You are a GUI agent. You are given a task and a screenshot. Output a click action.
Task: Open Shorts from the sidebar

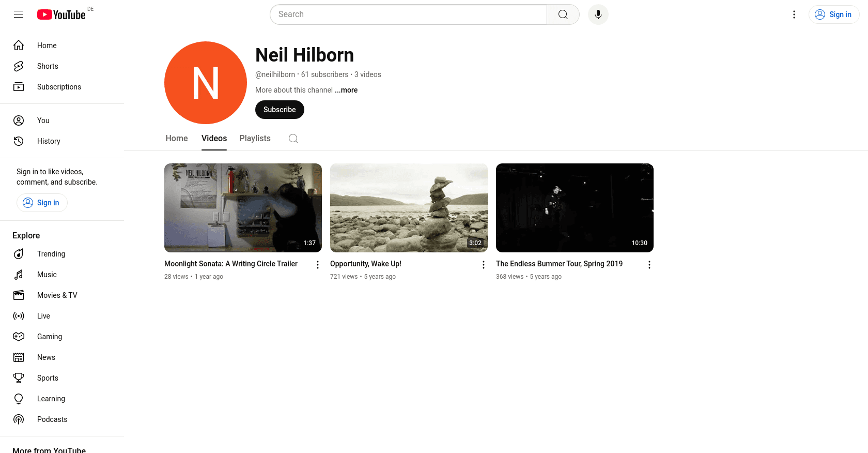coord(48,66)
